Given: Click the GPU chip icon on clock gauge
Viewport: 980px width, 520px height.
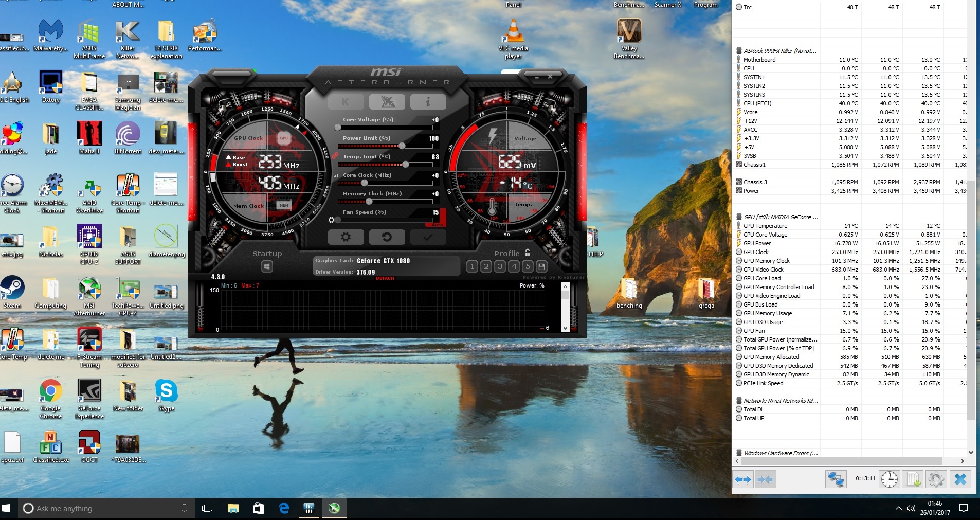Looking at the screenshot, I should click(x=284, y=138).
